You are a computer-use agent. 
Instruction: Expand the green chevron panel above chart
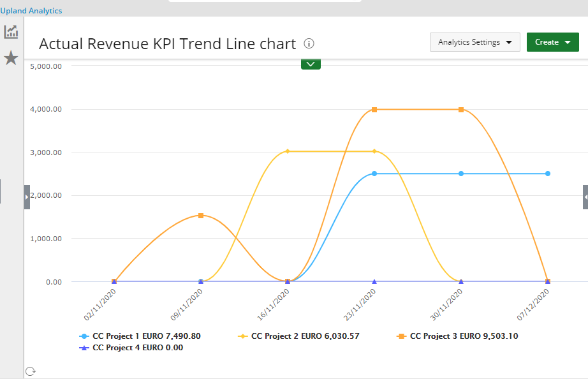point(311,64)
